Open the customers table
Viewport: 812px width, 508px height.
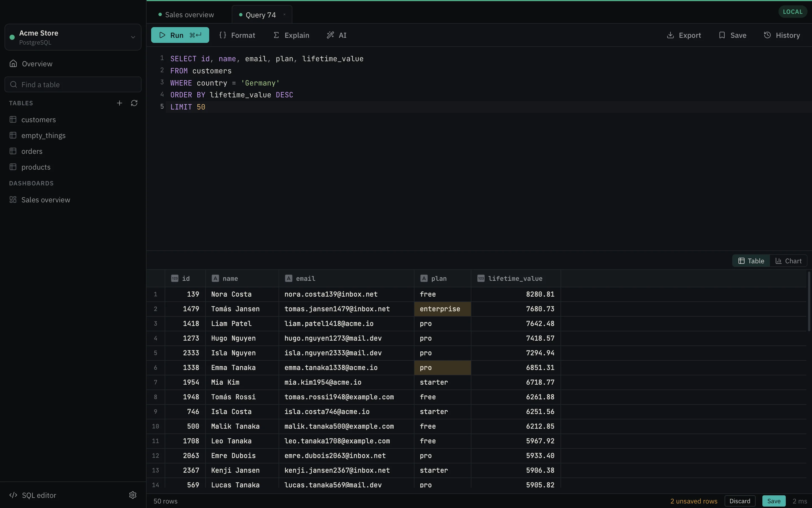click(73, 120)
